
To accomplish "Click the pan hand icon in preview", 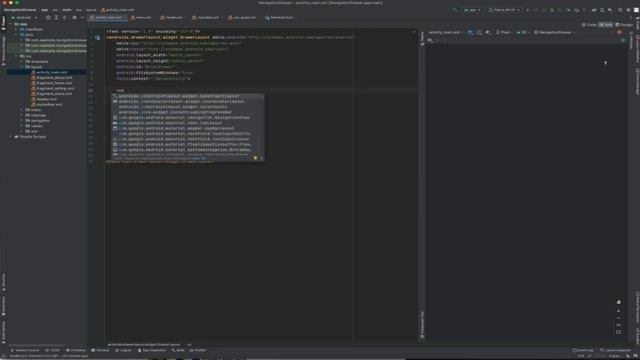I will pyautogui.click(x=618, y=302).
